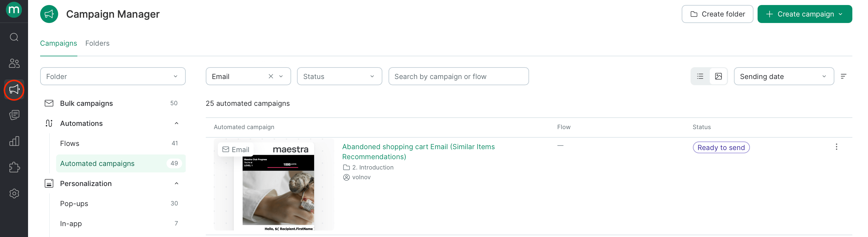
Task: Open the Folder dropdown filter
Action: [112, 76]
